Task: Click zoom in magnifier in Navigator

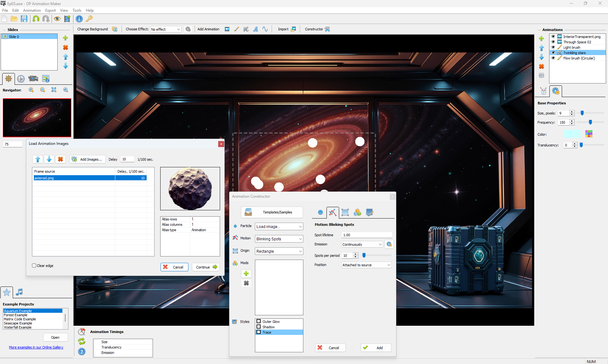Action: pos(31,90)
